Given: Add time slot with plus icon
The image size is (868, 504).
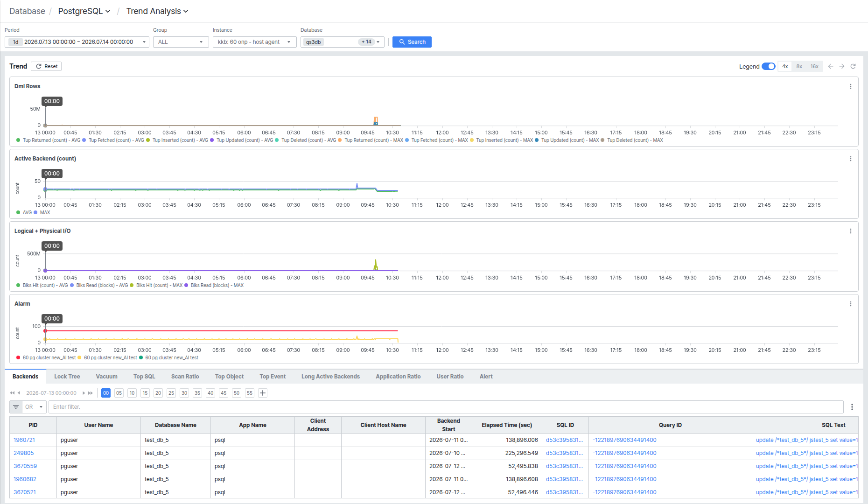Looking at the screenshot, I should (x=263, y=393).
